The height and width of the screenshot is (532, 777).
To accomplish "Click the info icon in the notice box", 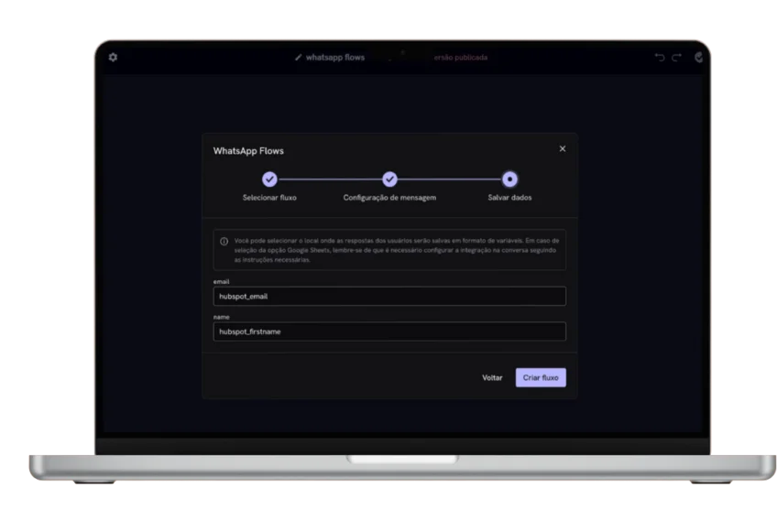I will [x=224, y=241].
